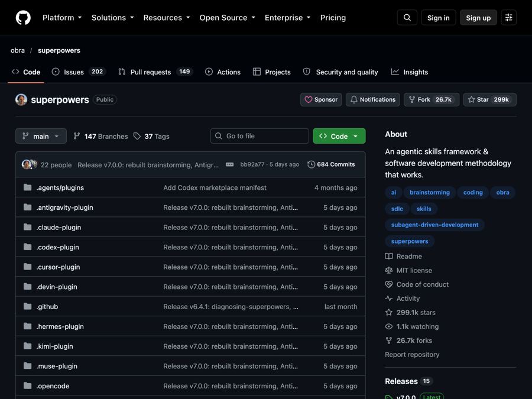
Task: Open the Security and quality tab
Action: [340, 72]
